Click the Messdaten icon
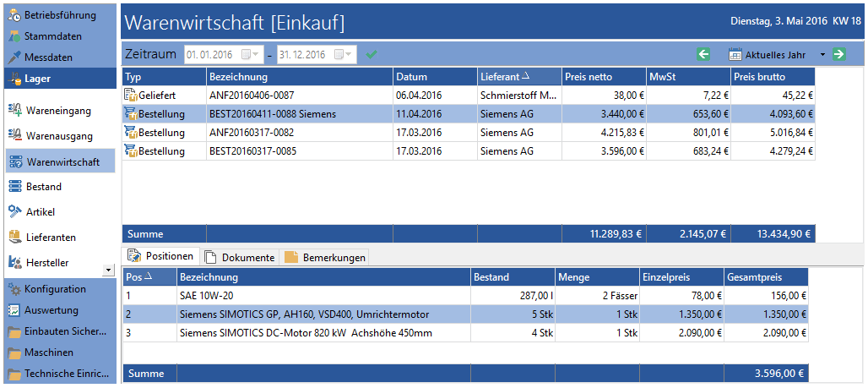The image size is (868, 388). tap(14, 57)
